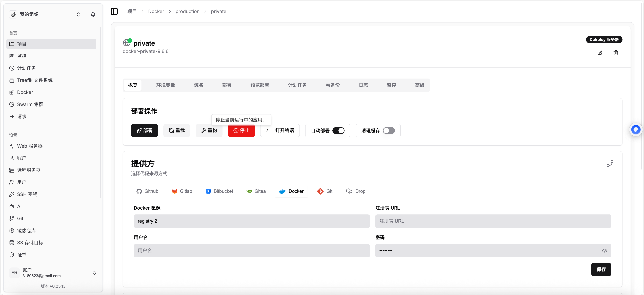Click production in the breadcrumb
Viewport: 644px width, 295px height.
coord(187,11)
